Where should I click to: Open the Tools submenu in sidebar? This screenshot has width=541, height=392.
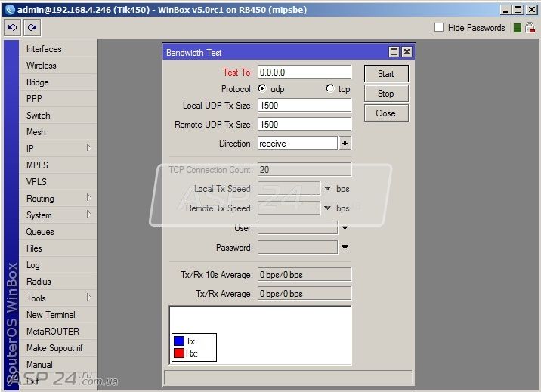click(x=58, y=298)
